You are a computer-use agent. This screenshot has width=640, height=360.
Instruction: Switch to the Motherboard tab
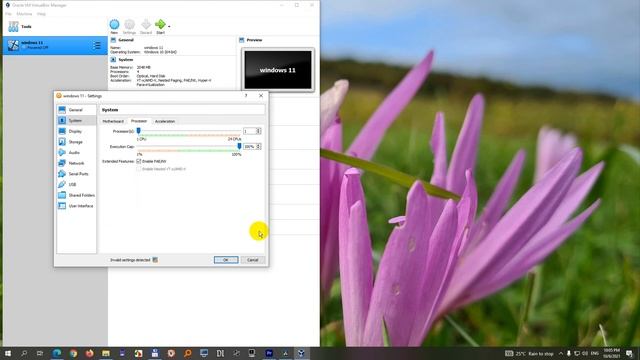[113, 121]
